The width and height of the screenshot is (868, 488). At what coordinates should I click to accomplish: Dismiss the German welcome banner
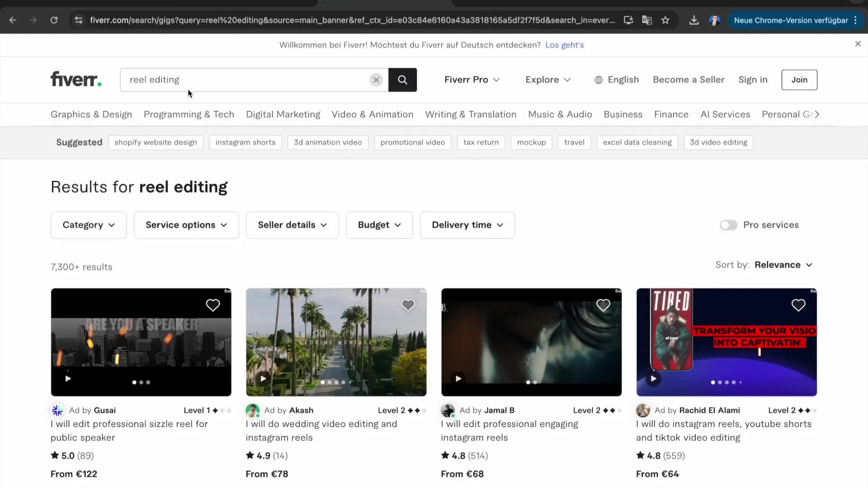pos(857,44)
